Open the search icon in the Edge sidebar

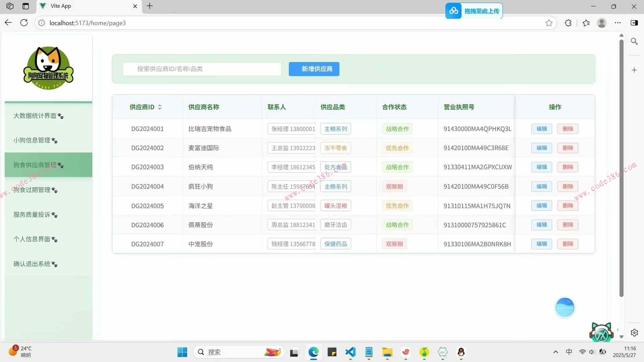pyautogui.click(x=635, y=41)
